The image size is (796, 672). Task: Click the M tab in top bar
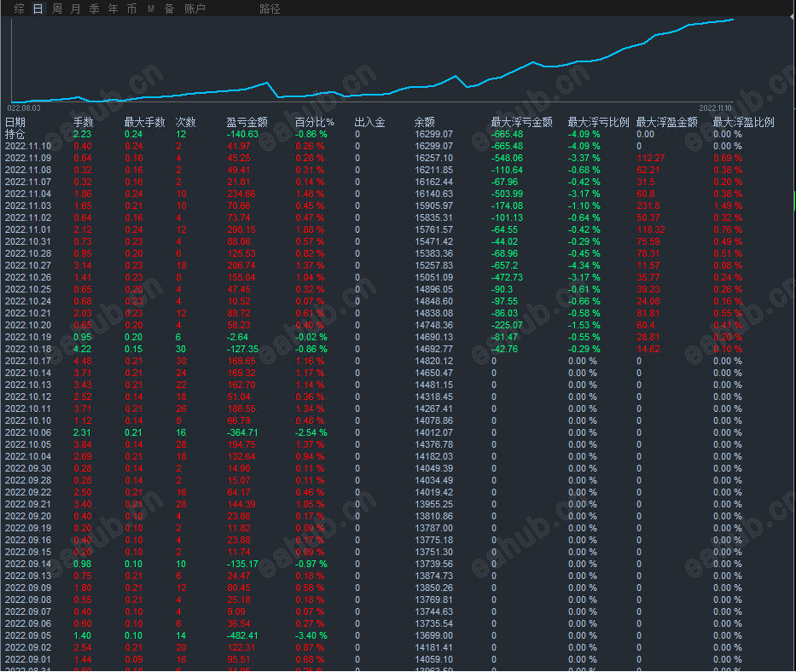[151, 9]
